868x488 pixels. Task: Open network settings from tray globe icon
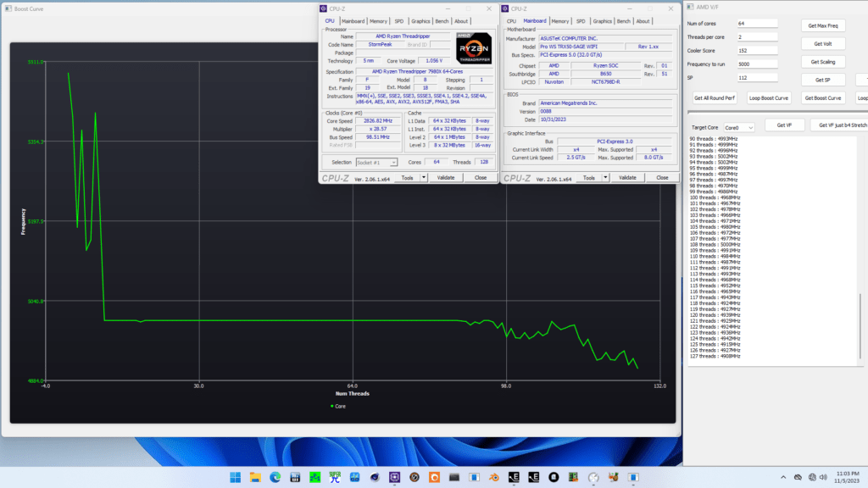click(x=812, y=477)
